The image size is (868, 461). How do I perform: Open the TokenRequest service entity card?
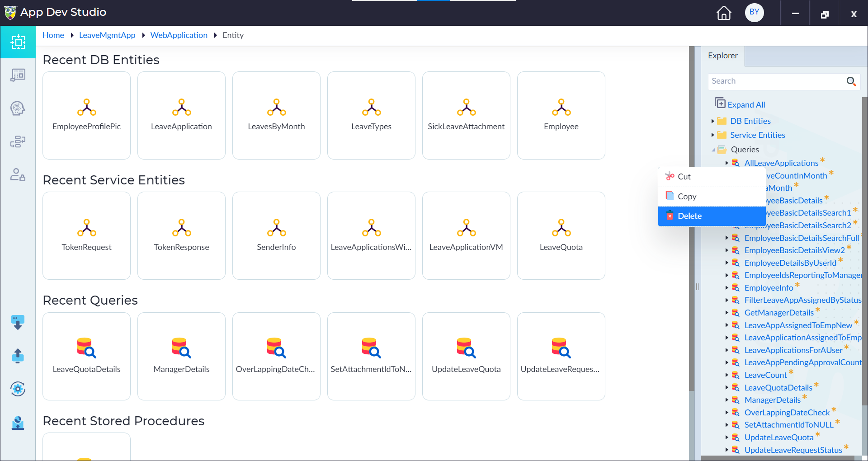coord(86,235)
